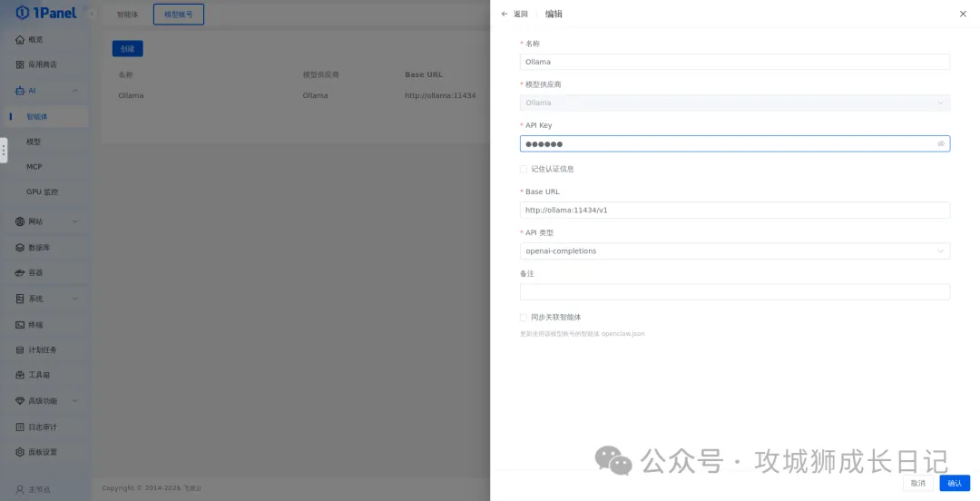Click the 确认 confirm button
The height and width of the screenshot is (501, 980).
coord(954,483)
